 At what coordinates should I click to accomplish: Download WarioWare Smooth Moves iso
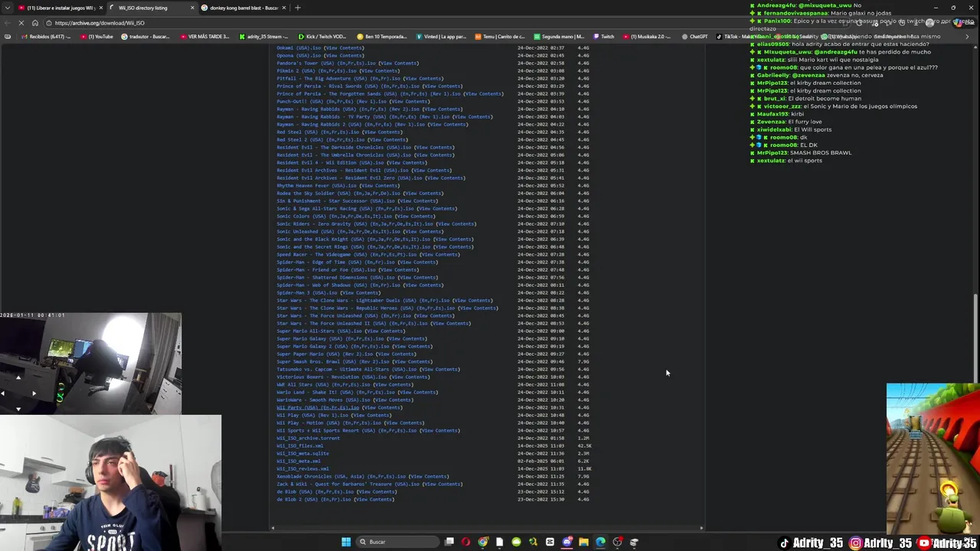(324, 399)
